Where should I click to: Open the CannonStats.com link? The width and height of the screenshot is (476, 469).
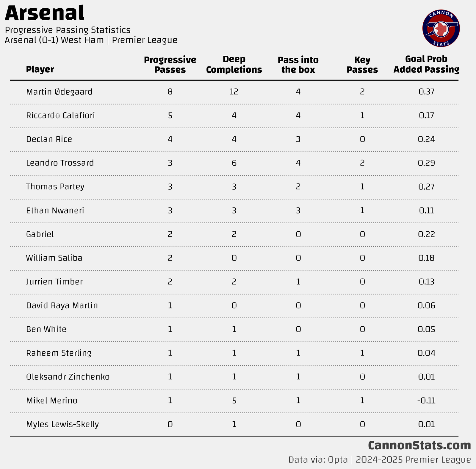pyautogui.click(x=419, y=446)
